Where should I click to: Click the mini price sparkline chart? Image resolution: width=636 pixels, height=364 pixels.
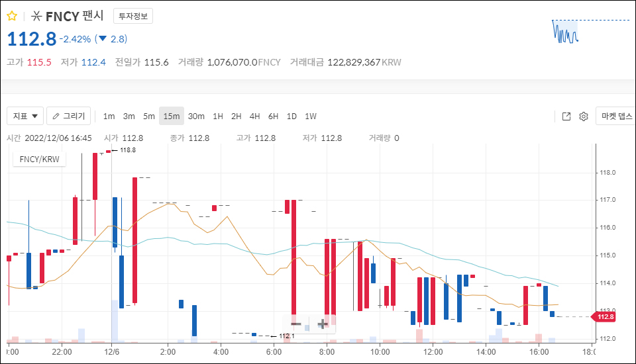click(565, 32)
